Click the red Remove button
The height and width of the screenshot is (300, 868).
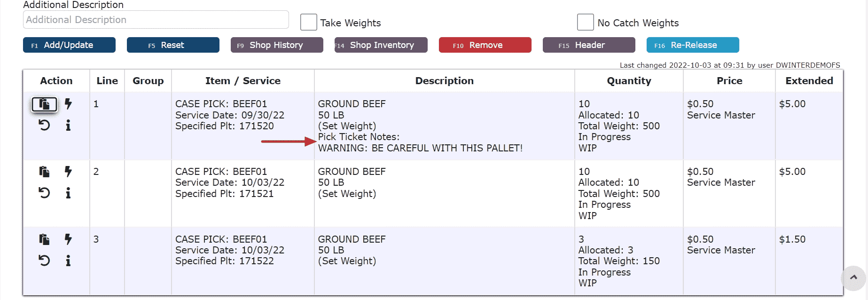485,45
